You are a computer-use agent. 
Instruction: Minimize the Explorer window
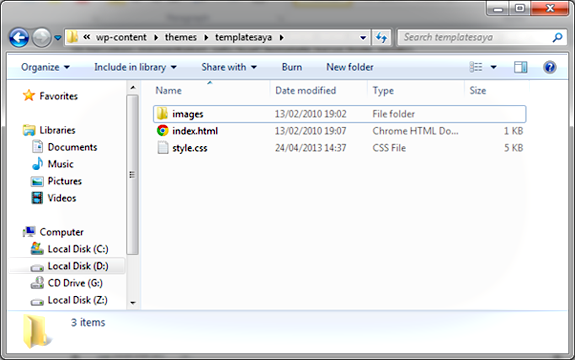click(x=498, y=8)
